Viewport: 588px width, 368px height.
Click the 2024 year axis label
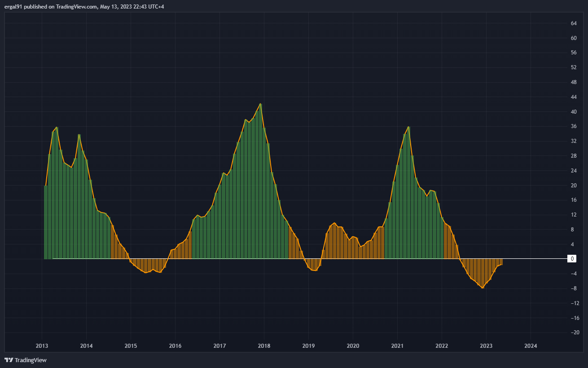(x=531, y=346)
